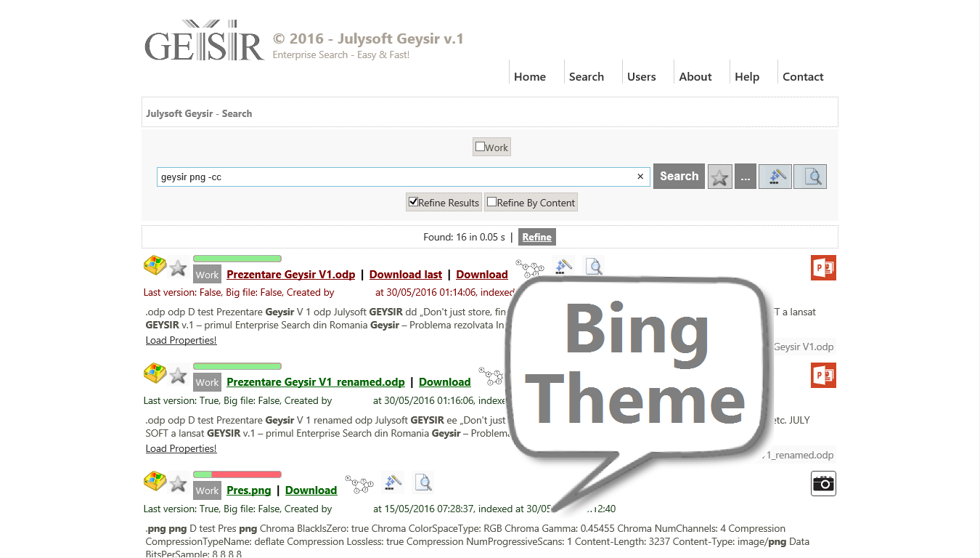Click the preview magnifier icon in search bar

(810, 177)
